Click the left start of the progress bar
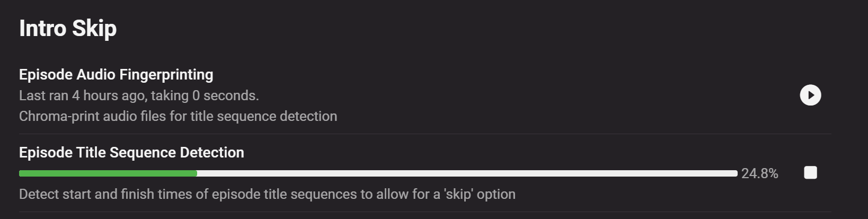The height and width of the screenshot is (219, 868). 22,173
